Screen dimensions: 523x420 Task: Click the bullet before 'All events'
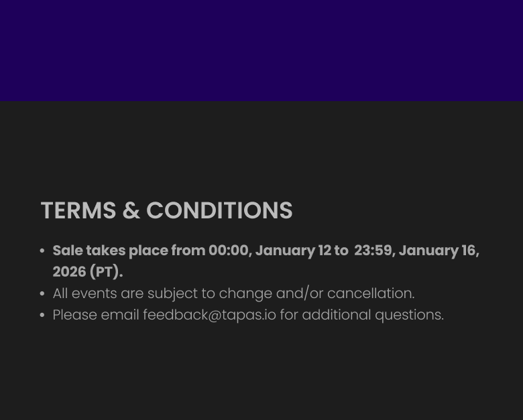pos(42,294)
